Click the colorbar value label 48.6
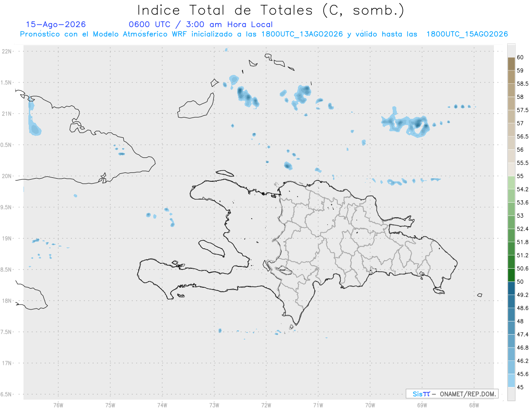Screen dimensions: 532x411 point(522,308)
